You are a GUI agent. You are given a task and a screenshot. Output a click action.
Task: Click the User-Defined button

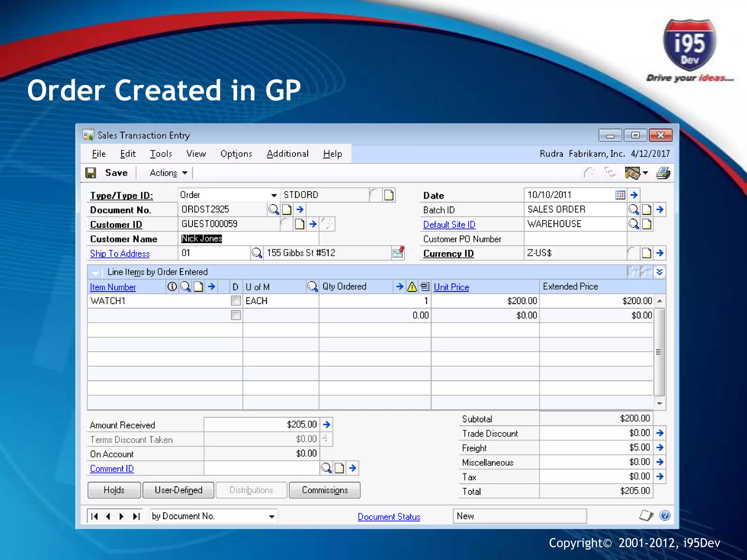tap(178, 490)
